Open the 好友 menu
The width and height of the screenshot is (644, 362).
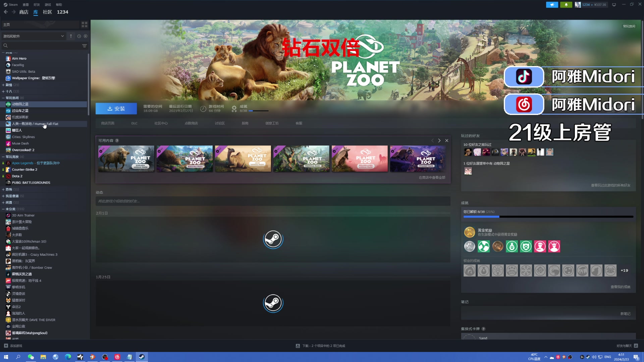(37, 5)
